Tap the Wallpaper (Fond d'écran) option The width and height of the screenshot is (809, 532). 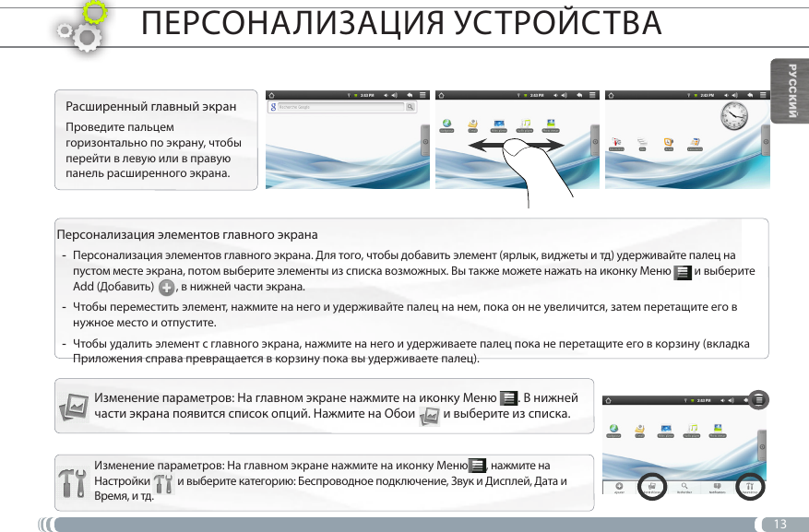pos(651,487)
